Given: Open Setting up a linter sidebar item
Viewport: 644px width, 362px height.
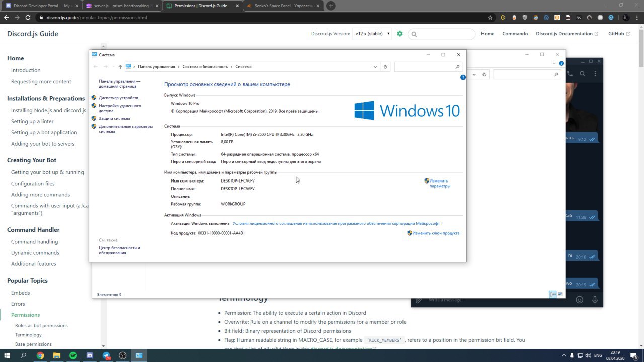Looking at the screenshot, I should 32,121.
